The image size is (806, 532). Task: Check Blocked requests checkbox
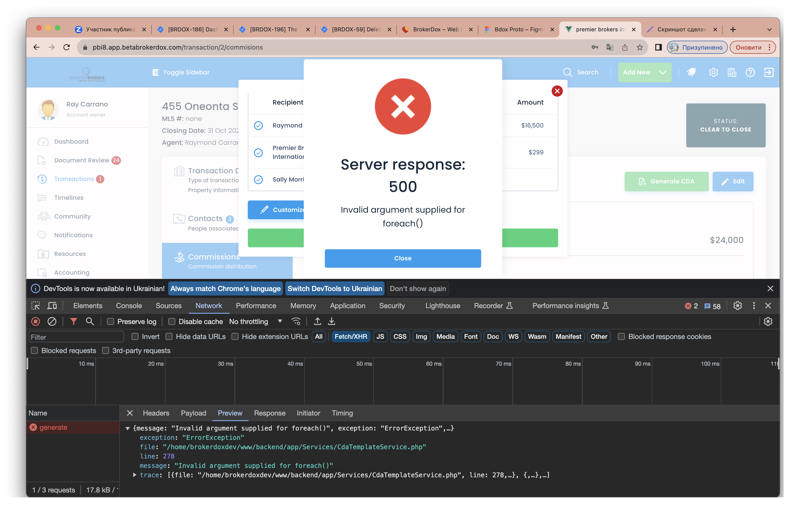(x=34, y=350)
